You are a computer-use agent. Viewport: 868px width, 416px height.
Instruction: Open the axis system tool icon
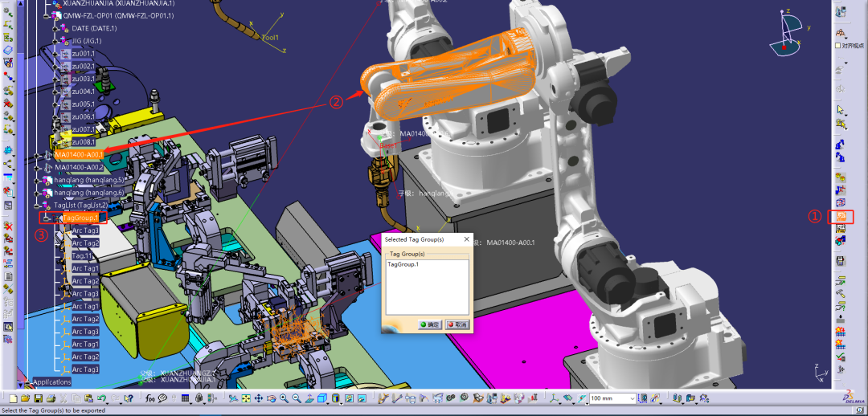(x=554, y=398)
